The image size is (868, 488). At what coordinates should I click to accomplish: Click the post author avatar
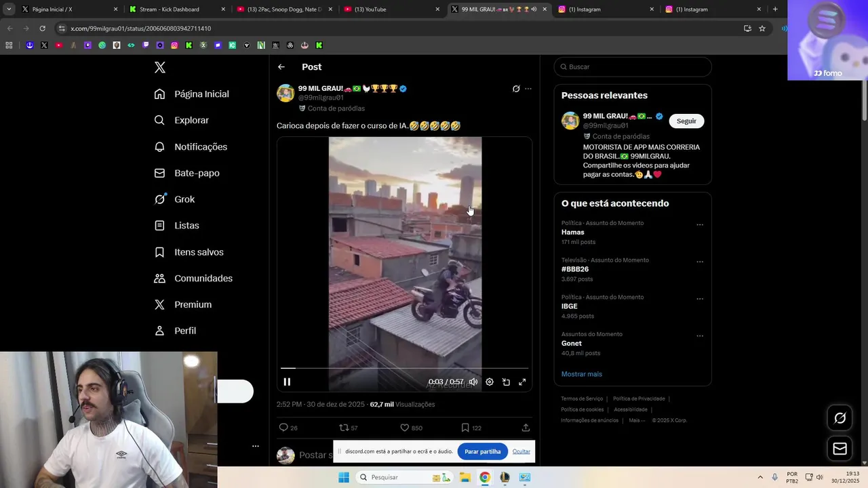tap(285, 93)
